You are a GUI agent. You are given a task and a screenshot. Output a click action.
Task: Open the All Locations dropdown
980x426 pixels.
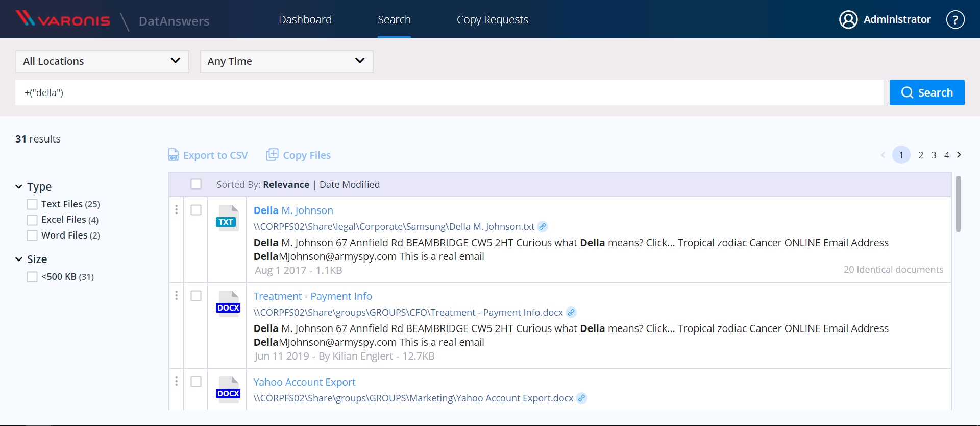pyautogui.click(x=102, y=61)
